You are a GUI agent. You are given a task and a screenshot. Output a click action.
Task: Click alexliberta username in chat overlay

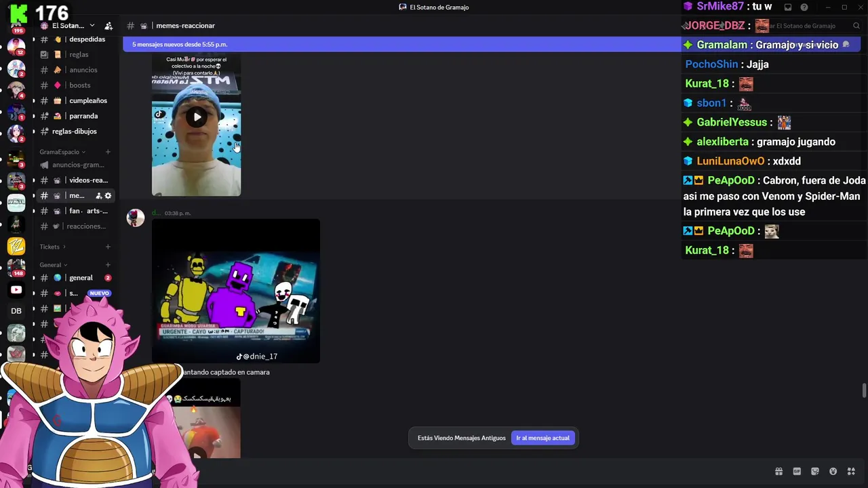[x=722, y=142]
